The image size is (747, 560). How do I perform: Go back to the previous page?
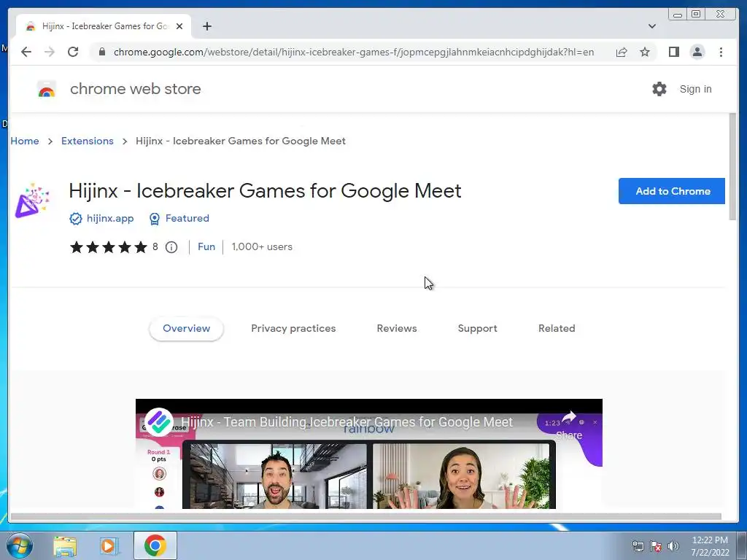tap(26, 52)
